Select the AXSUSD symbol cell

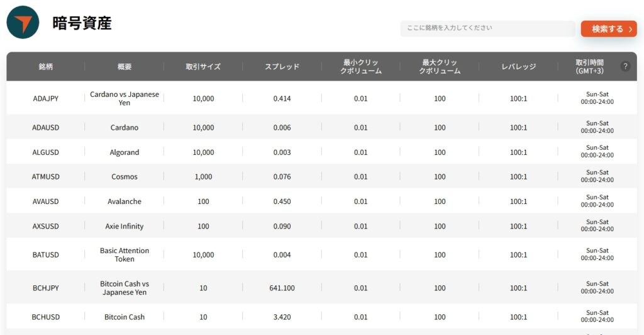(x=45, y=226)
